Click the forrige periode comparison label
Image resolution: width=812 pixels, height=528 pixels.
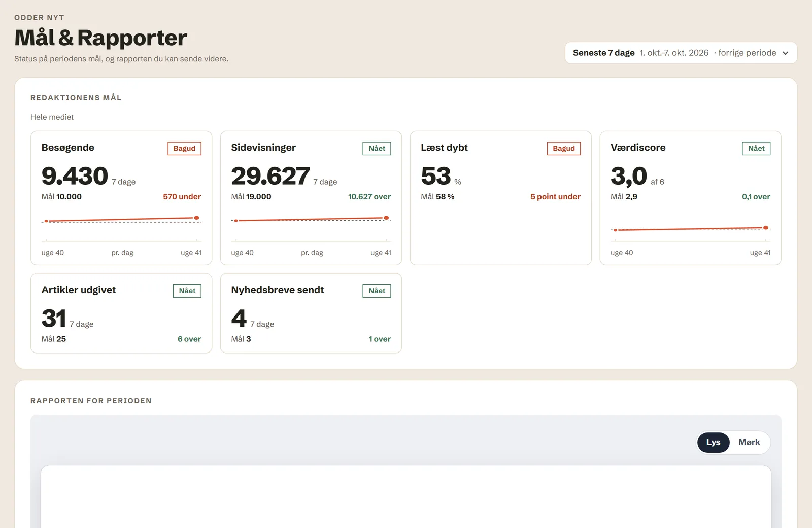[x=747, y=53]
